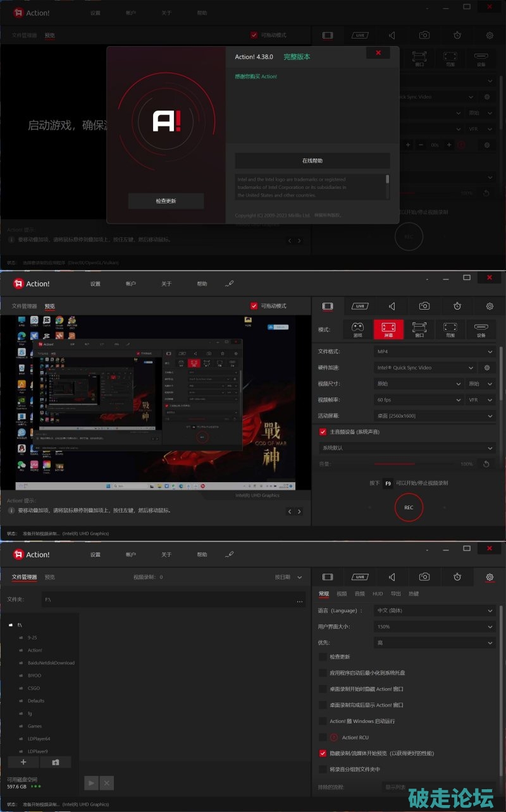The image size is (506, 812).
Task: Select the CSGO folder in the tree
Action: pyautogui.click(x=34, y=688)
